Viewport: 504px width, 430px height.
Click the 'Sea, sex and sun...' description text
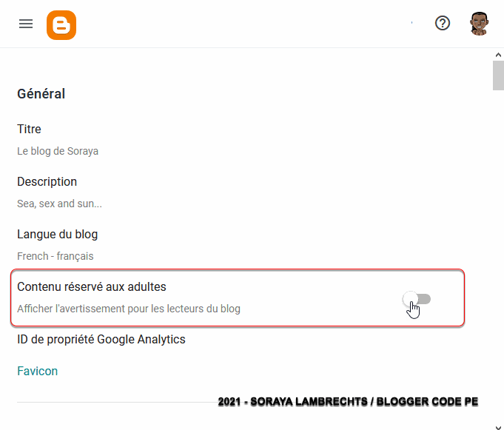click(59, 204)
